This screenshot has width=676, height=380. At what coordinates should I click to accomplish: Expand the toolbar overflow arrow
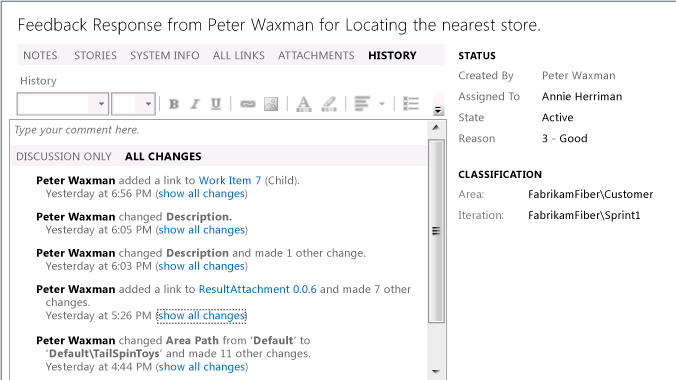tap(438, 110)
